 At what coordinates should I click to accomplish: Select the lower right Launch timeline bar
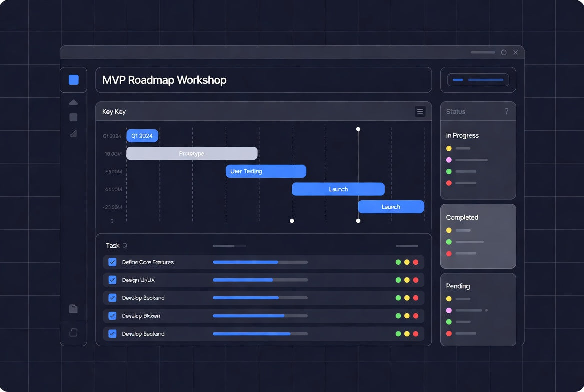coord(391,207)
